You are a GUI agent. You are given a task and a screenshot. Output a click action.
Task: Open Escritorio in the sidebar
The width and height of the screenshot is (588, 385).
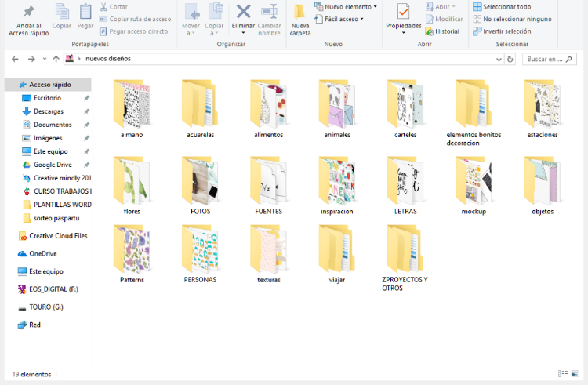click(48, 98)
